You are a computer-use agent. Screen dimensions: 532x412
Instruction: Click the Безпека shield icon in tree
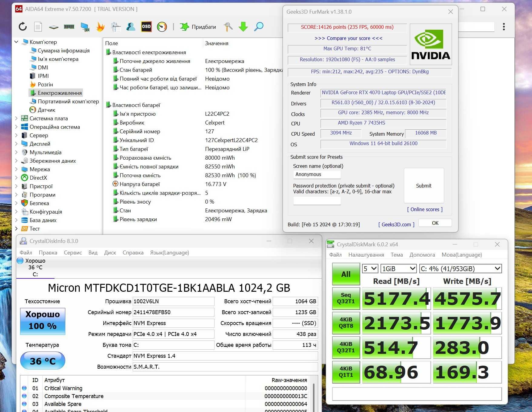tap(25, 203)
